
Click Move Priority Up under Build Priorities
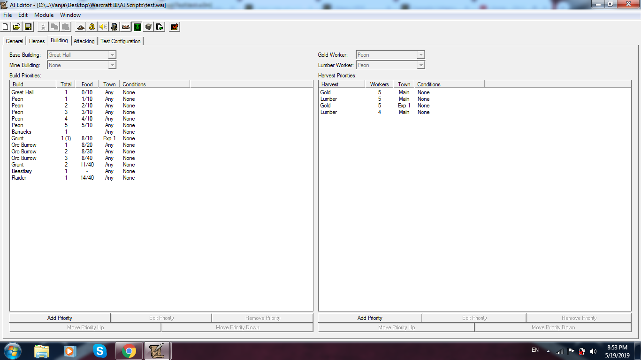point(85,327)
